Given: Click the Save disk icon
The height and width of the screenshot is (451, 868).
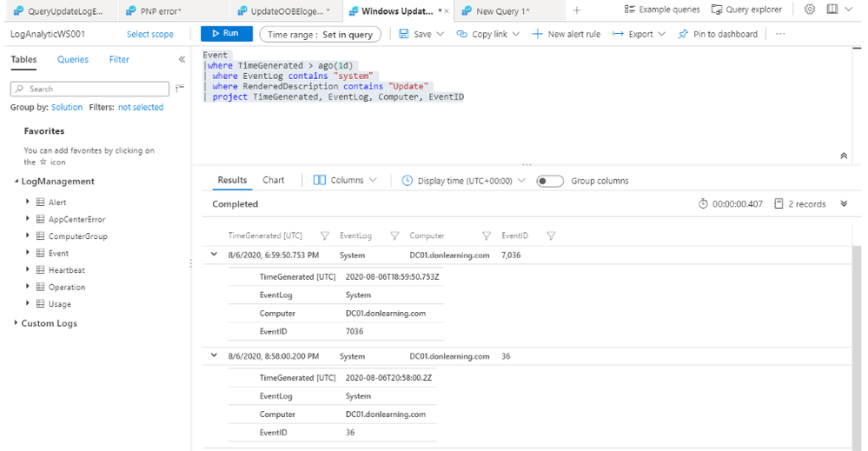Looking at the screenshot, I should coord(404,34).
